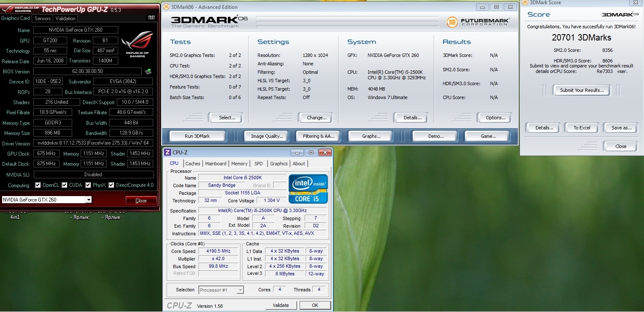644x312 pixels.
Task: Click the Futuremark Corporation logo
Action: tap(478, 22)
